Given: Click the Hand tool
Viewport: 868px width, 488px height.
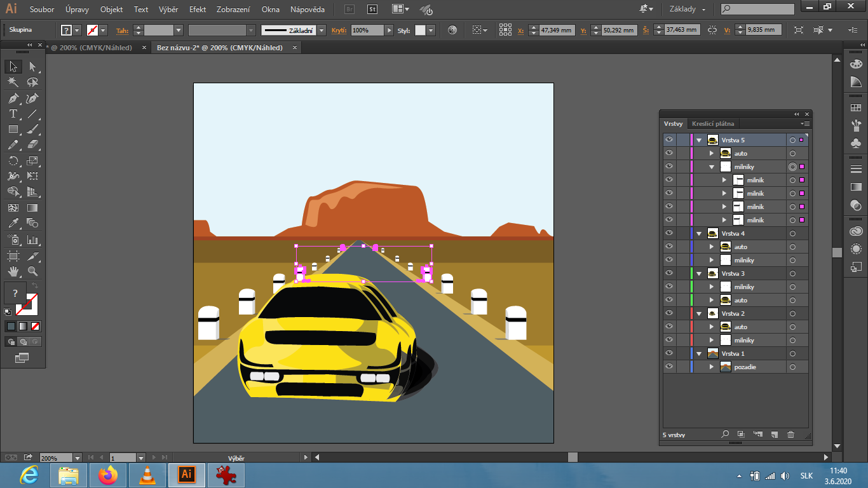Looking at the screenshot, I should (x=13, y=271).
